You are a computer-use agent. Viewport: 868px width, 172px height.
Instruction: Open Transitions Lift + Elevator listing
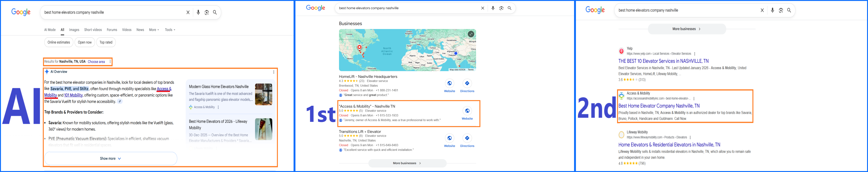pos(360,132)
